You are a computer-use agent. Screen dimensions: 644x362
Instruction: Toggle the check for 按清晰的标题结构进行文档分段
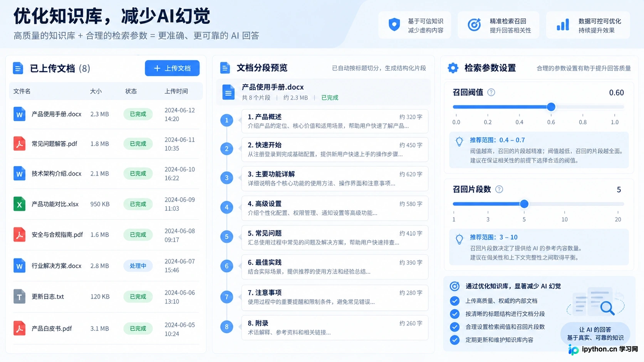[x=454, y=314]
